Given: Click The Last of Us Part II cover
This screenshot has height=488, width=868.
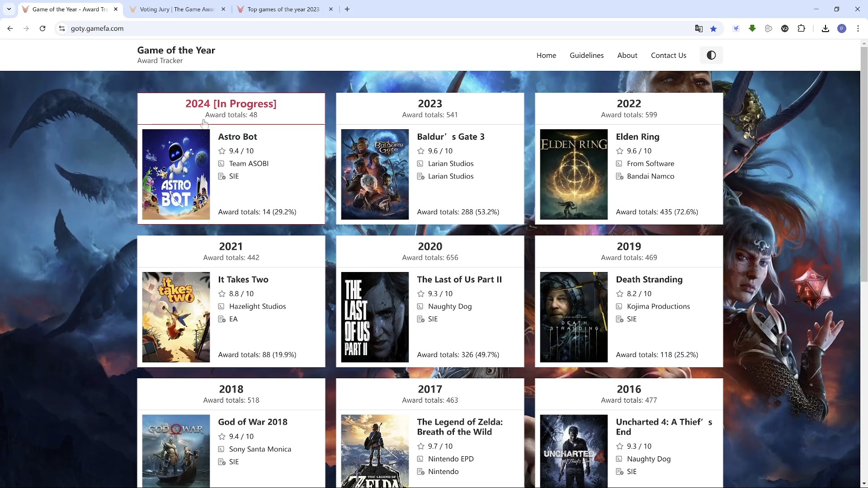Looking at the screenshot, I should point(375,317).
